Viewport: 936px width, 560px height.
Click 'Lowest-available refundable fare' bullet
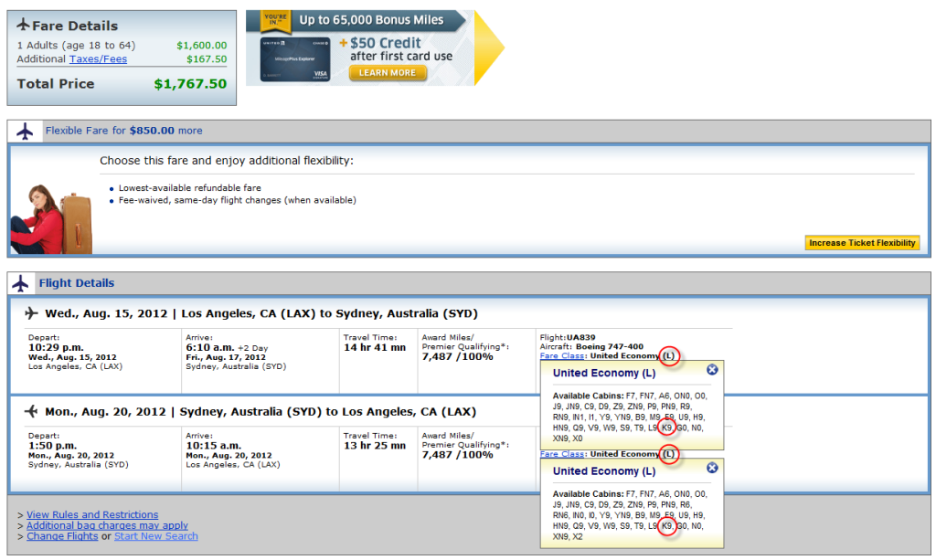[x=190, y=188]
